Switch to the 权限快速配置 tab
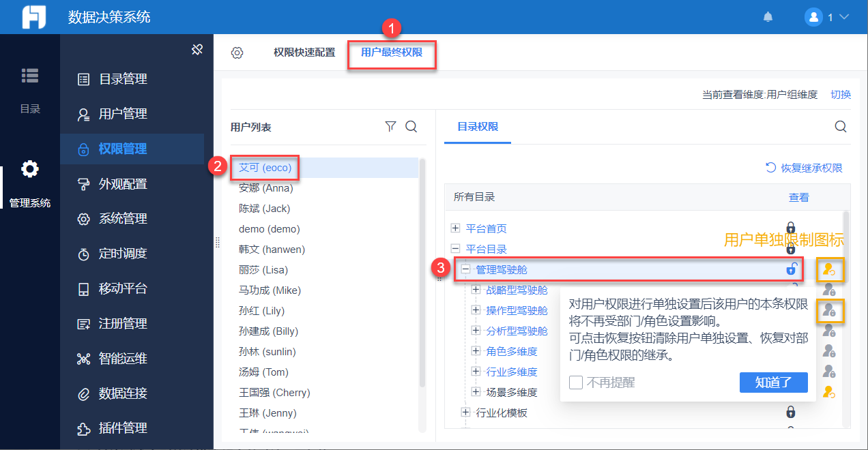Screen dimensions: 868x450 [x=304, y=52]
